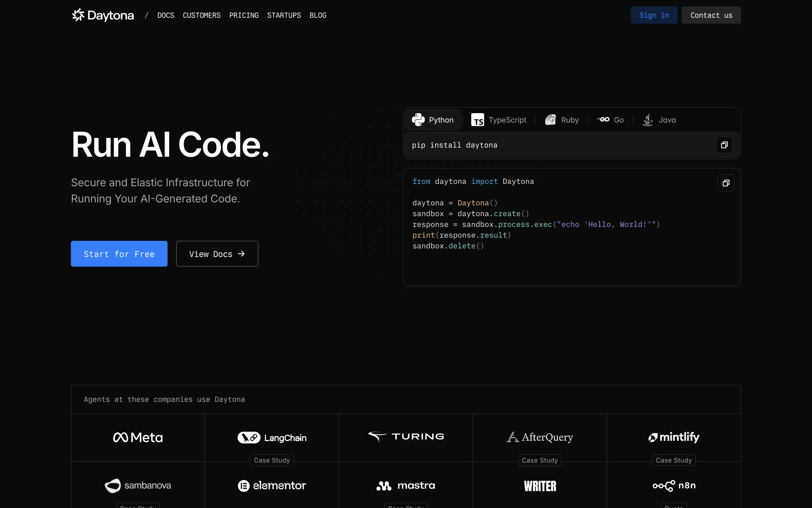Click the Writer company logo
Image resolution: width=812 pixels, height=508 pixels.
pyautogui.click(x=540, y=486)
